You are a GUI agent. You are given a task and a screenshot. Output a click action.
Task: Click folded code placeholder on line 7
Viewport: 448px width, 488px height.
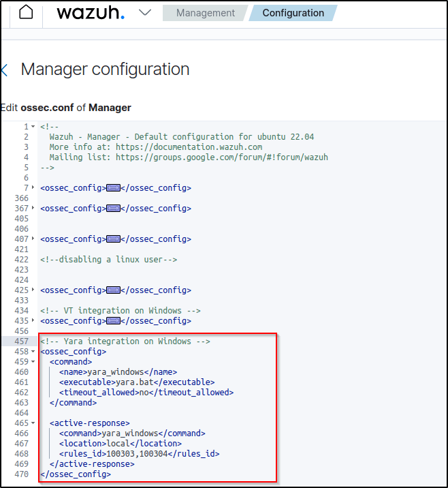[x=114, y=188]
